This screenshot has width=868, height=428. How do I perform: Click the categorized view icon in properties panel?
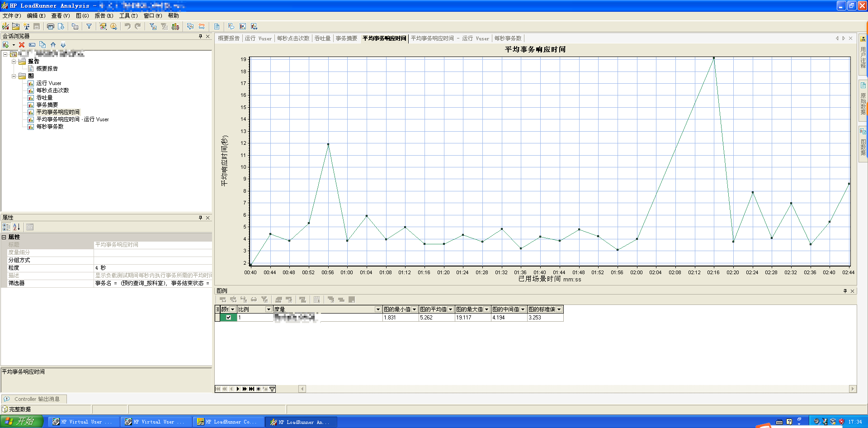pyautogui.click(x=6, y=227)
